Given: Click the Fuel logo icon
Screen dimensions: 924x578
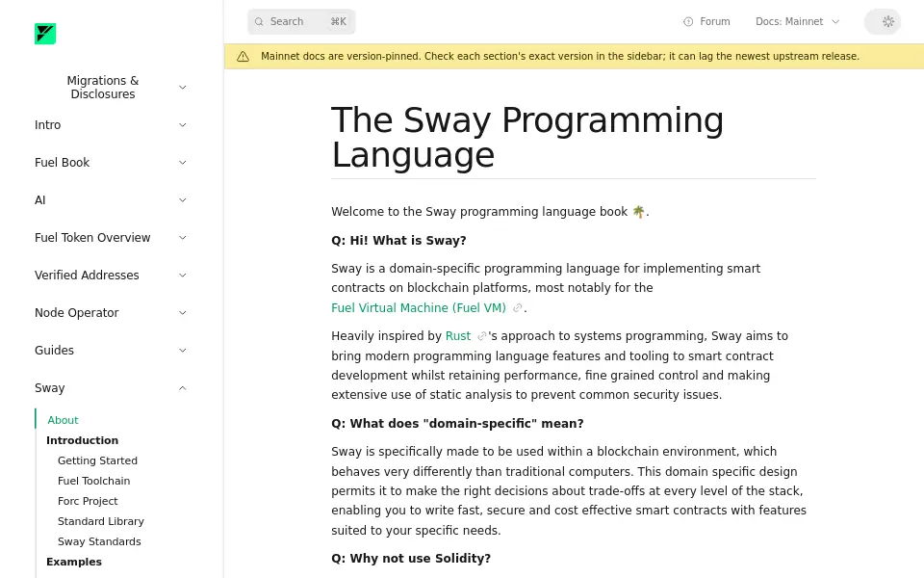Looking at the screenshot, I should (45, 34).
